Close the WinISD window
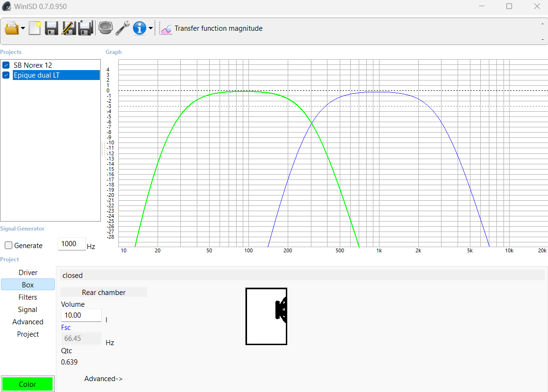Viewport: 548px width, 392px height. [537, 6]
